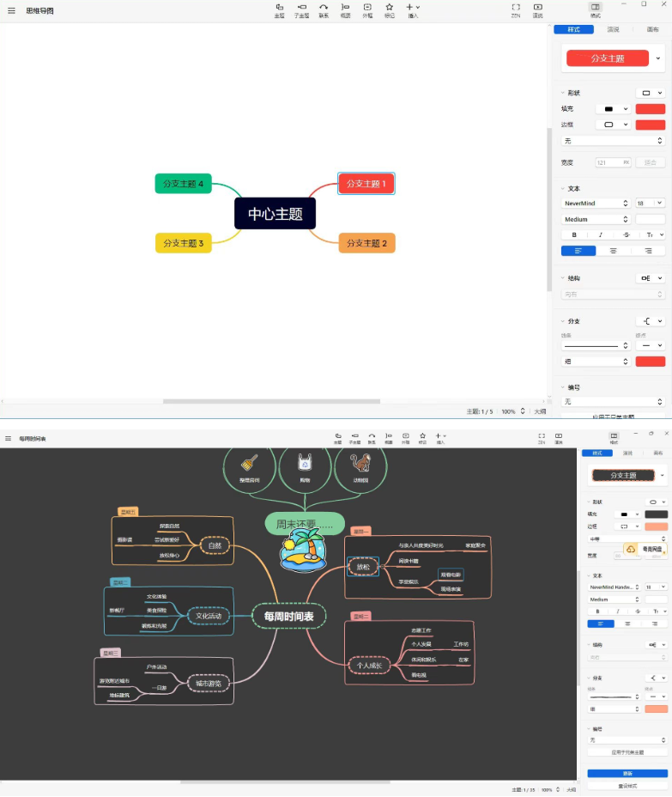
Task: Click 外框 boundary icon in top window toolbar
Action: (367, 10)
